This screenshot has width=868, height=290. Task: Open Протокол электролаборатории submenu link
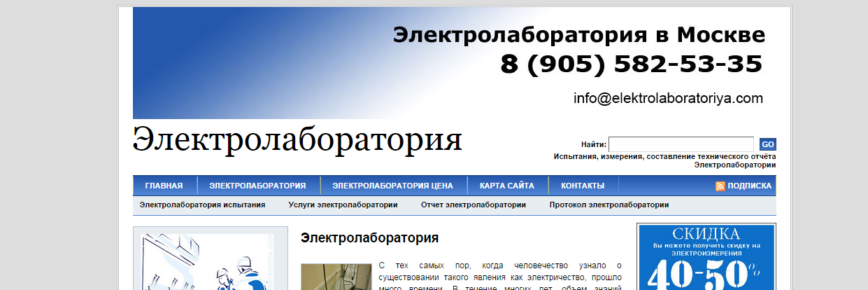pyautogui.click(x=609, y=205)
